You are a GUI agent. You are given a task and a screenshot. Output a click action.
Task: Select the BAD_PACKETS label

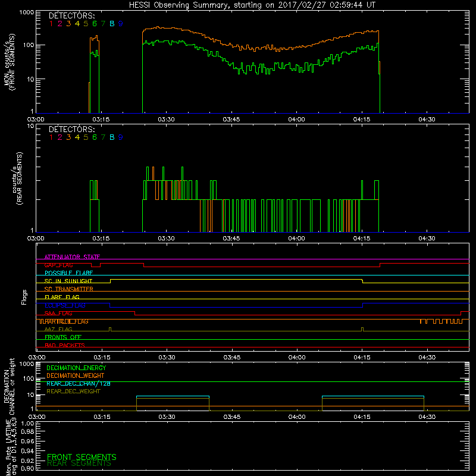coord(65,345)
